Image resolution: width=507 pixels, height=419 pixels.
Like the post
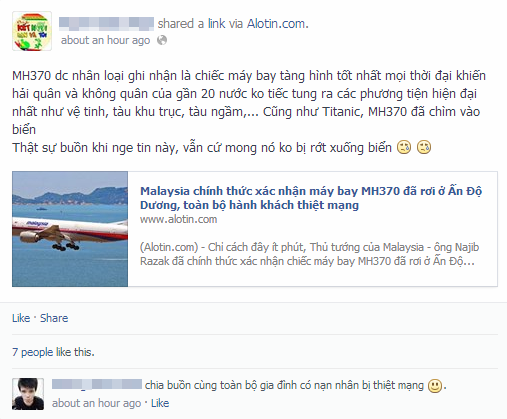21,318
